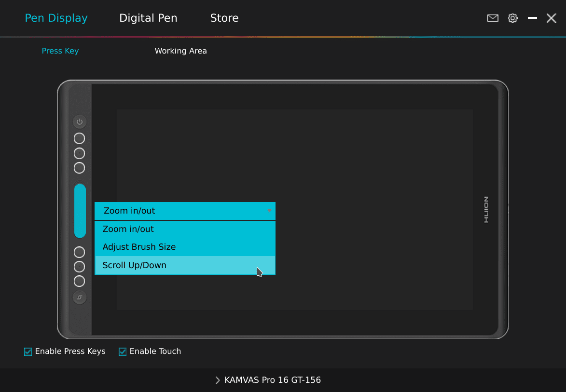Open Working Area sub-tab
This screenshot has height=392, width=566.
[181, 51]
